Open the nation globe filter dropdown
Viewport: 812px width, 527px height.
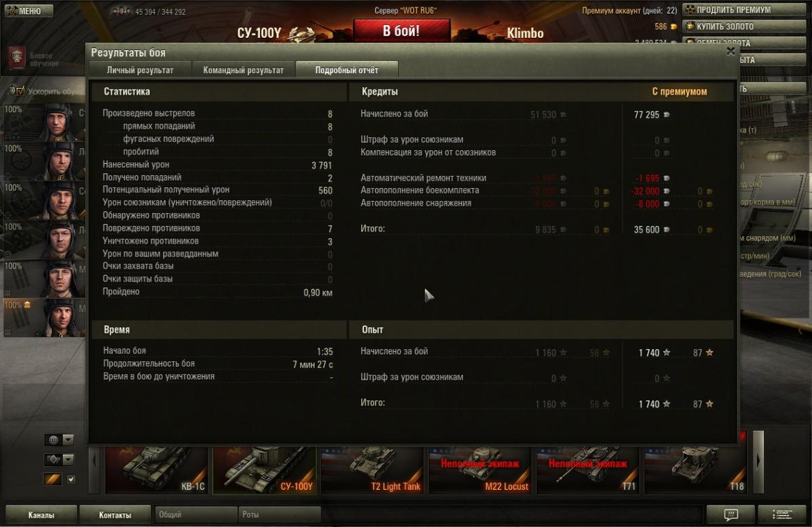[60, 440]
